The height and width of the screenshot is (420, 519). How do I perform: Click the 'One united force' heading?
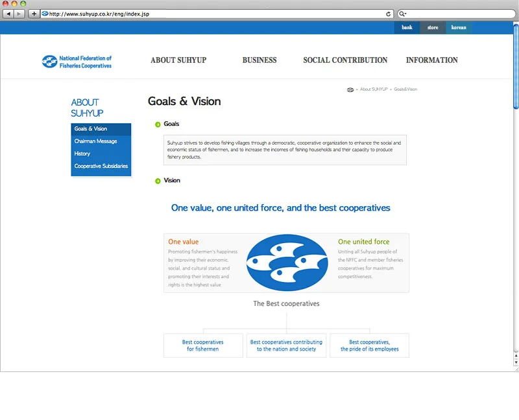(x=363, y=242)
